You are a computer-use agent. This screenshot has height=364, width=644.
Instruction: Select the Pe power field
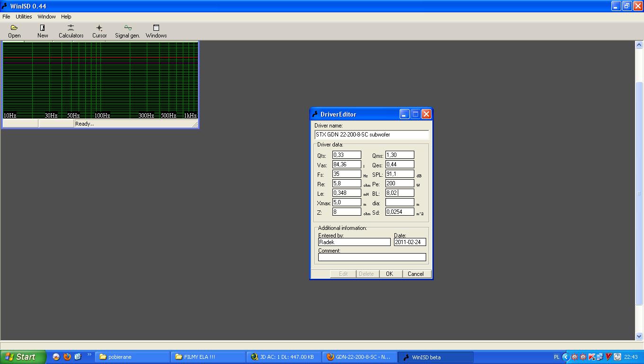(x=400, y=183)
